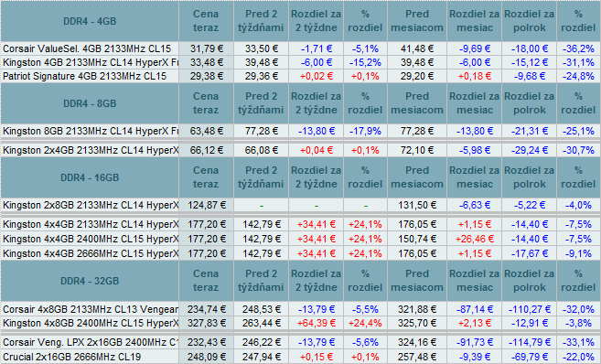Click the DDR4 - 4GB section header
Image resolution: width=601 pixels, height=364 pixels.
(90, 21)
